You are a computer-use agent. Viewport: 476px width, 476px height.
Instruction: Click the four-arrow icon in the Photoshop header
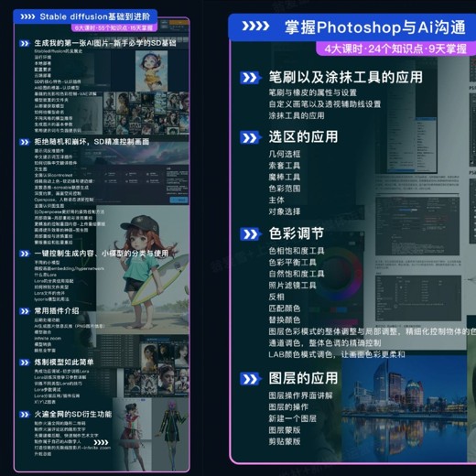[x=255, y=27]
